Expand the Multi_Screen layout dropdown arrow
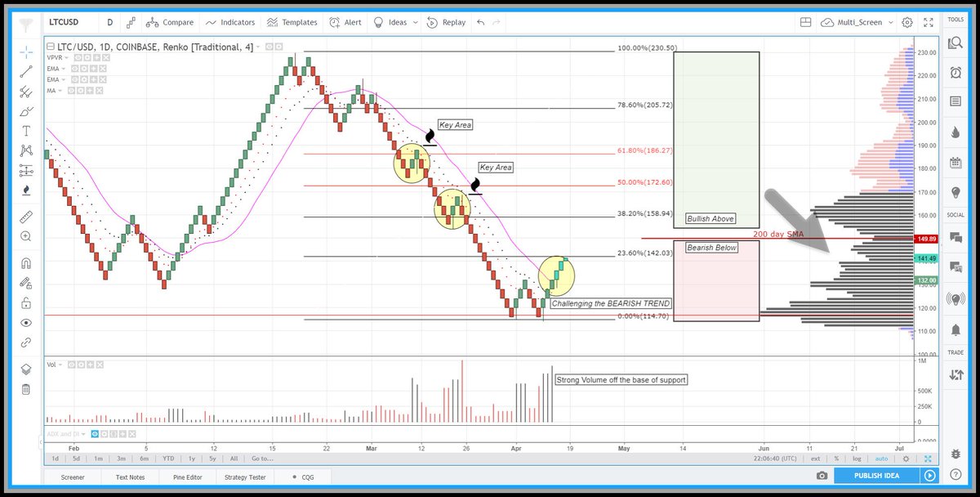The image size is (980, 497). coord(890,22)
